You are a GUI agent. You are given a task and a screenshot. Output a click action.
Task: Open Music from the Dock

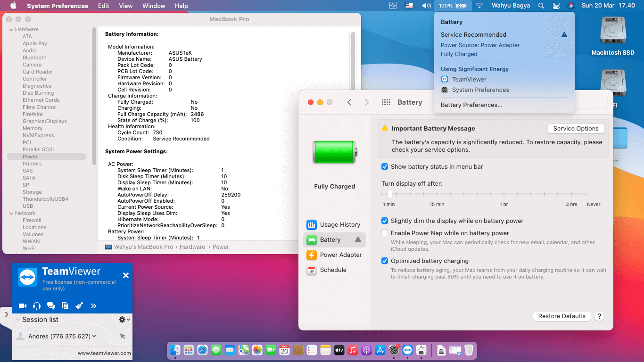pyautogui.click(x=353, y=350)
